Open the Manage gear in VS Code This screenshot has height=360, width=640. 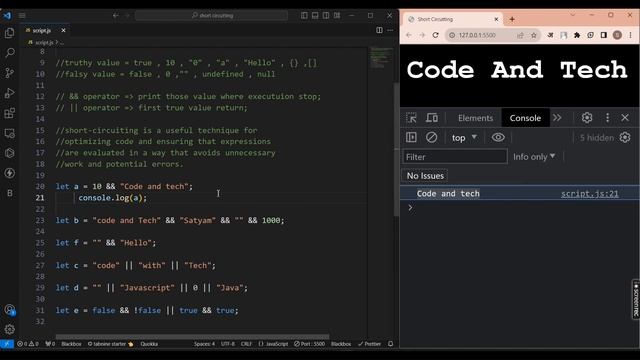coord(9,329)
